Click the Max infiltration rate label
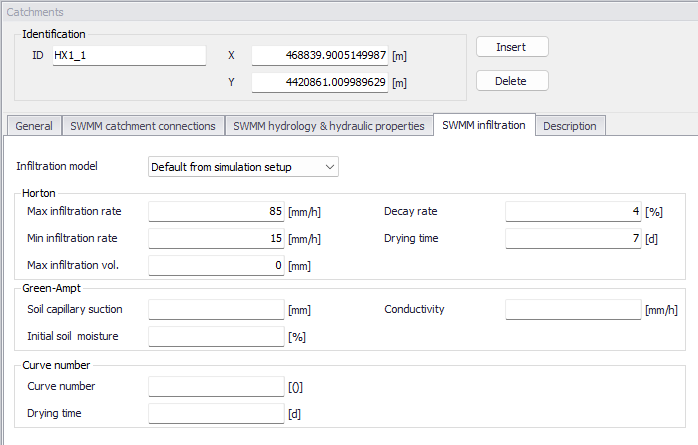698x445 pixels. point(74,211)
